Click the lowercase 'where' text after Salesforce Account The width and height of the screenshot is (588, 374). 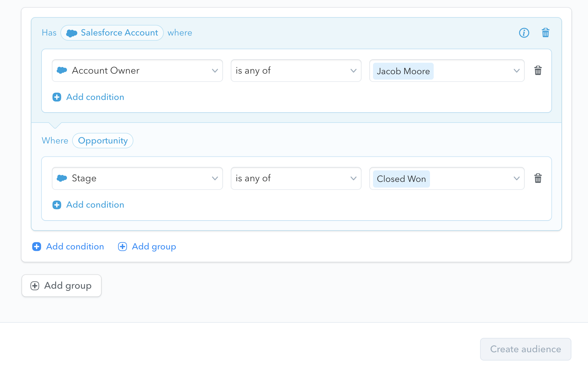point(180,33)
